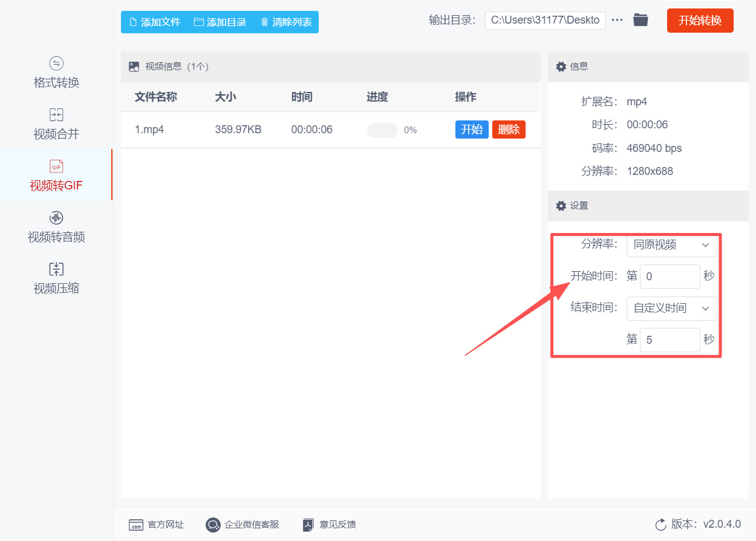Start conversion with 开始转换 button

700,21
